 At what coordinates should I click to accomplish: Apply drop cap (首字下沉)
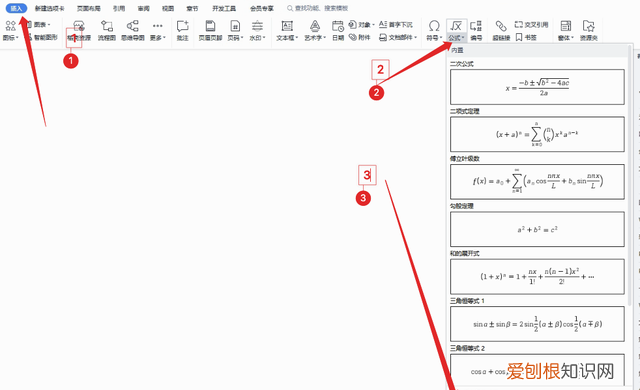point(396,25)
